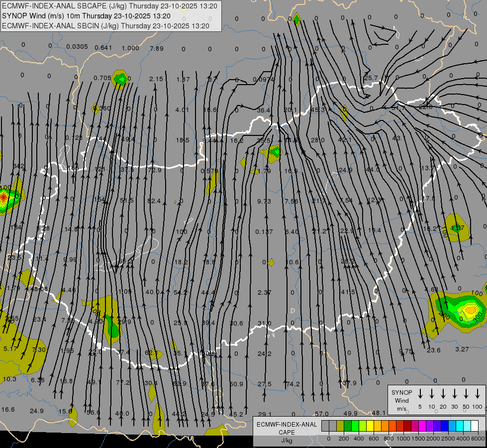Click the map value 4.01
487x448 pixels.
[x=182, y=110]
